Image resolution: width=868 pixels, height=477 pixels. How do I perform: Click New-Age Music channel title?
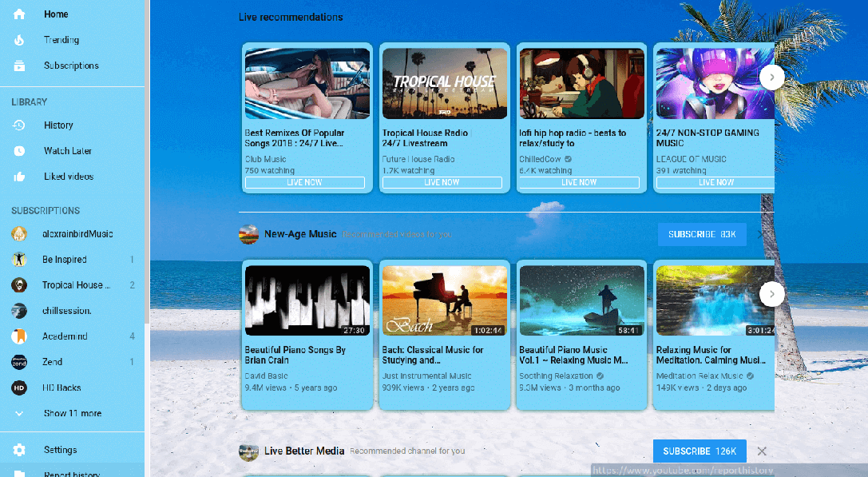coord(300,234)
